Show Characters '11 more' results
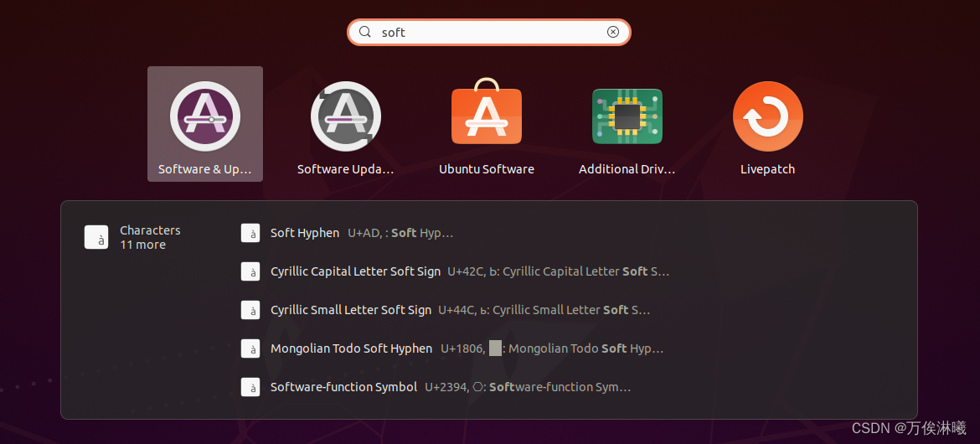Screen dimensions: 980x444 [142, 245]
